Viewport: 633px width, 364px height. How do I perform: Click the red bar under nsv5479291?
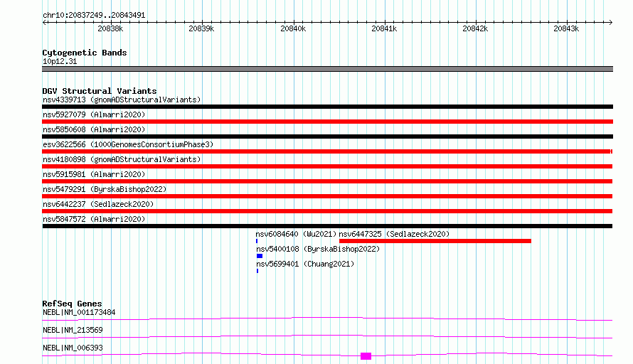(x=327, y=196)
